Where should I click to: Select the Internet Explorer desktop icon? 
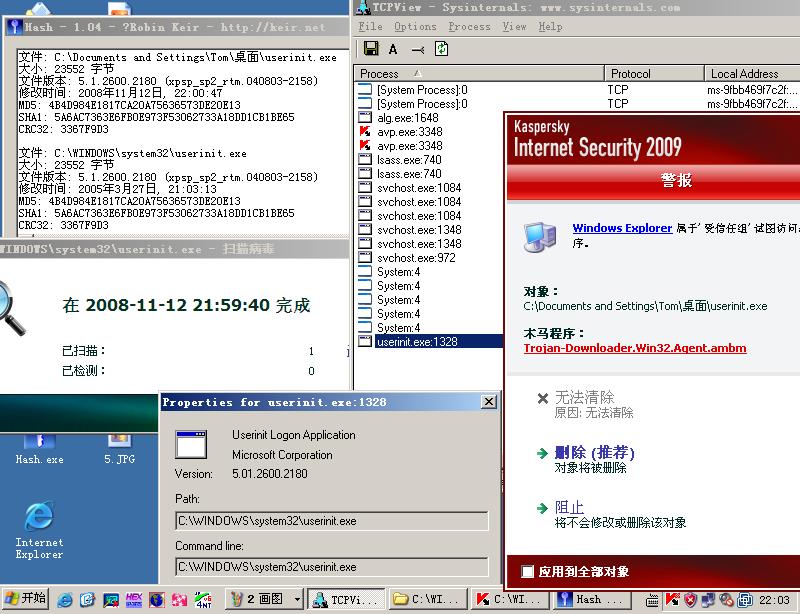point(39,530)
